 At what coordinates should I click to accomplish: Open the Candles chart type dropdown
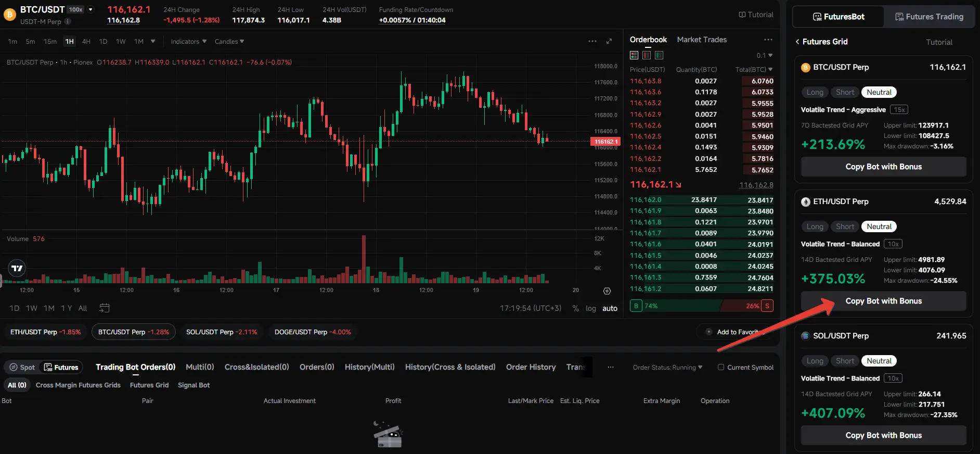[x=229, y=42]
